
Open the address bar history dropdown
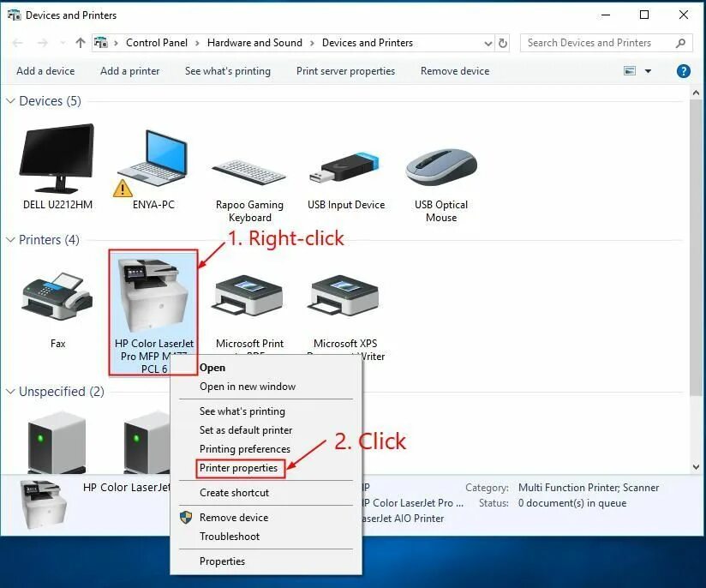[x=488, y=43]
